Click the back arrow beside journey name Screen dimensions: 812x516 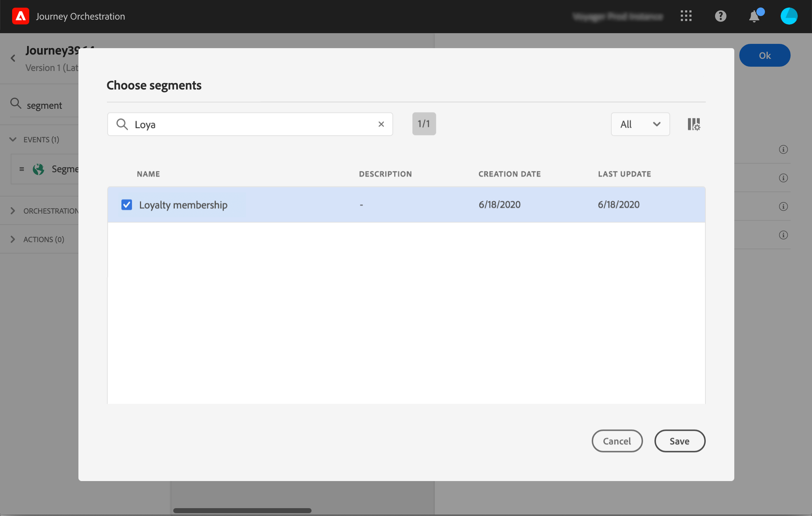click(13, 58)
